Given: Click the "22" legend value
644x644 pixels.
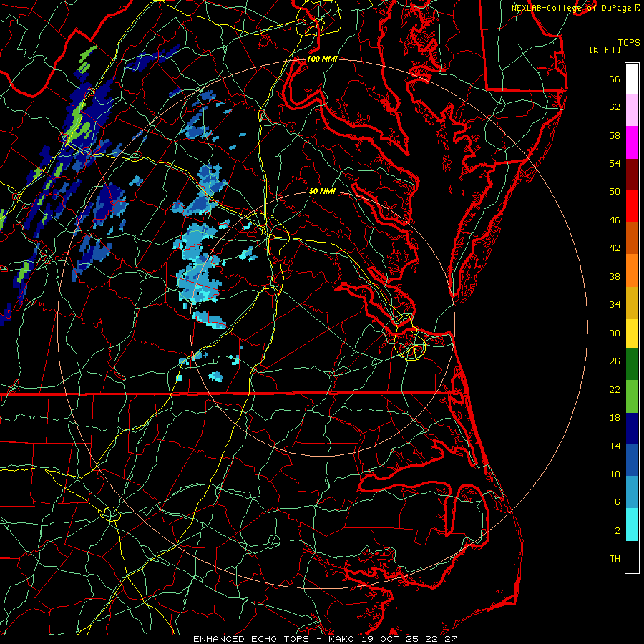Looking at the screenshot, I should tap(615, 389).
